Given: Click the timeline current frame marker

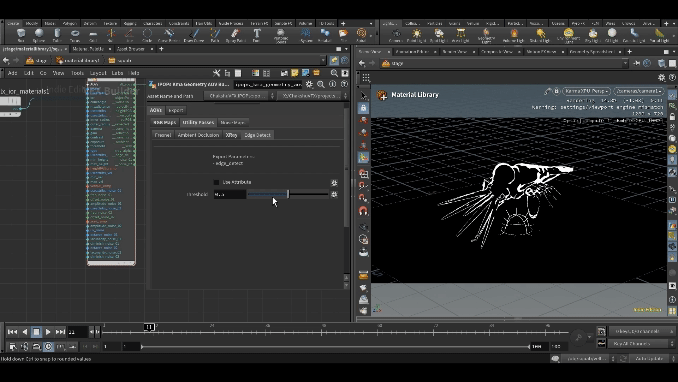Looking at the screenshot, I should pyautogui.click(x=149, y=327).
